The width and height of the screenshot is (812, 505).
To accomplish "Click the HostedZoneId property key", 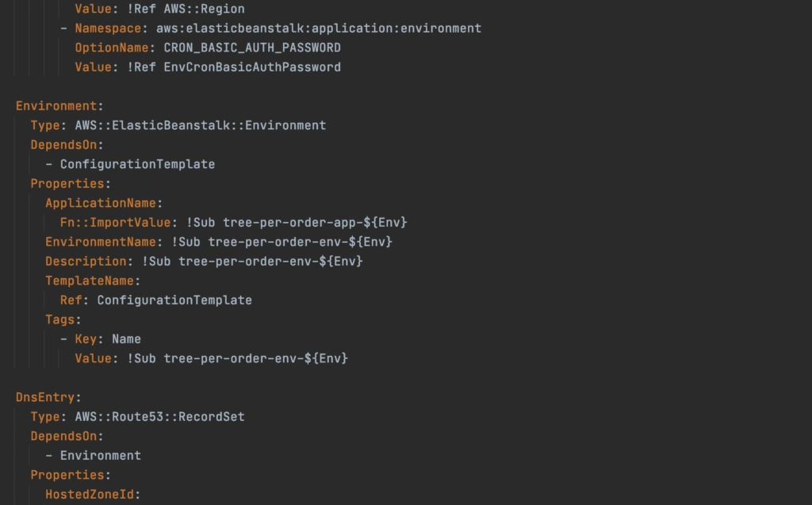I will 90,494.
